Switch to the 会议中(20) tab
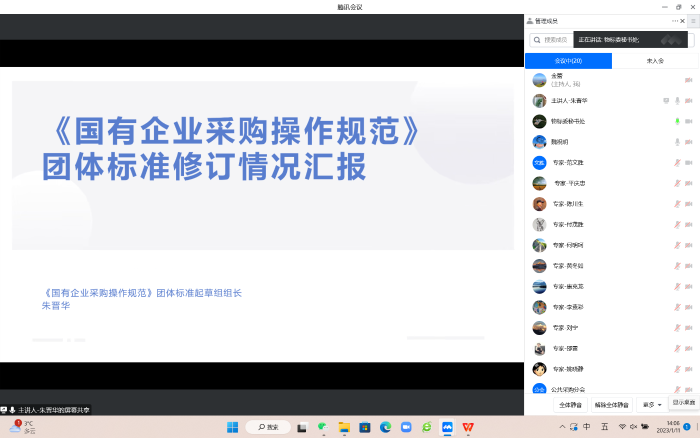The width and height of the screenshot is (700, 438). pos(568,61)
